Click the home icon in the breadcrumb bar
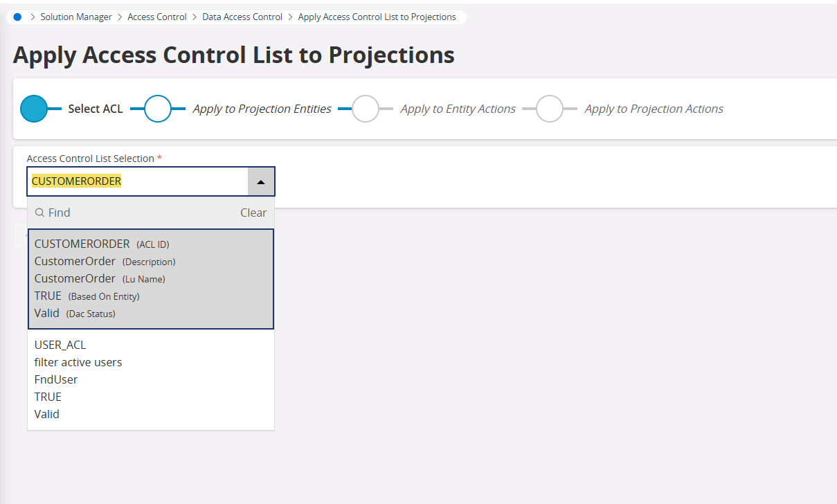Screen dimensions: 837x504 coord(17,16)
